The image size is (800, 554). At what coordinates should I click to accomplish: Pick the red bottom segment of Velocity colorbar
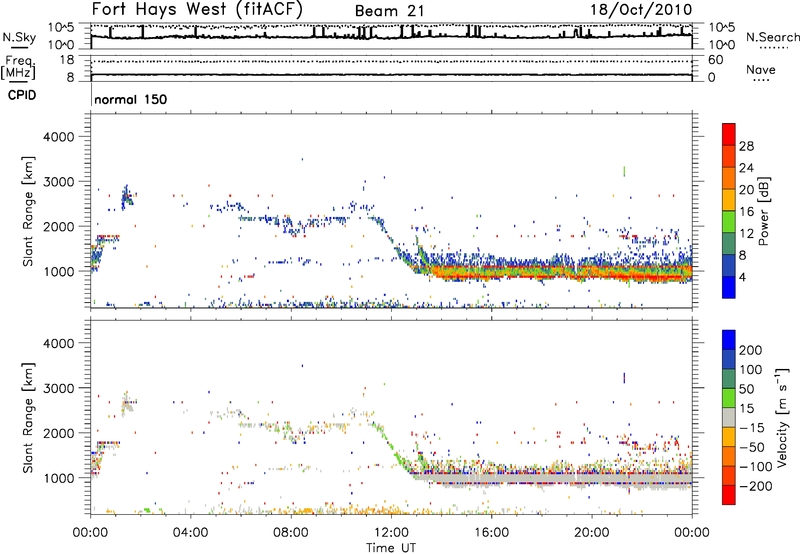point(729,495)
